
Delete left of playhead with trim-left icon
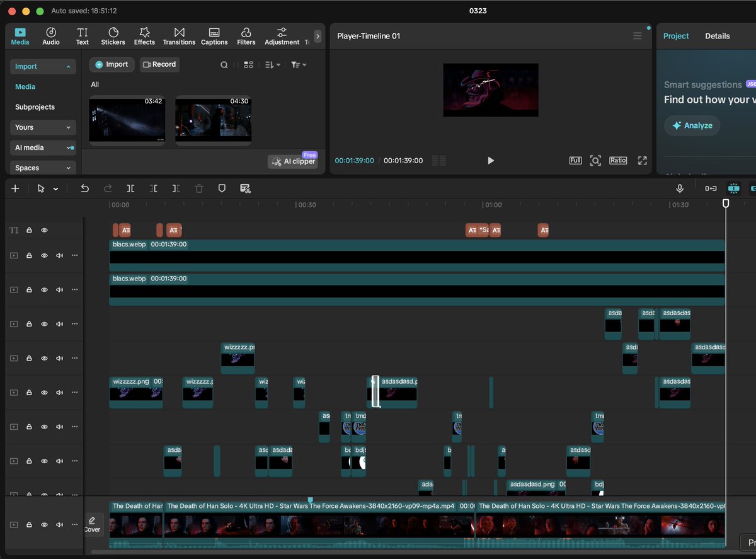153,188
